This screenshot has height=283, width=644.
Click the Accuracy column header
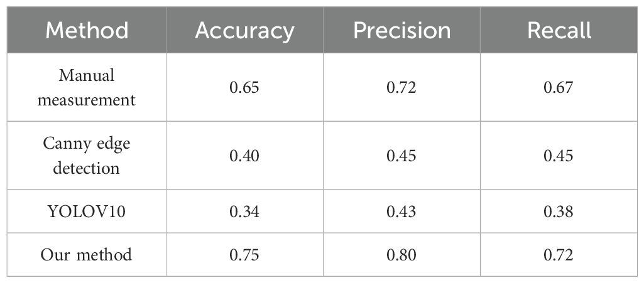[x=244, y=30]
